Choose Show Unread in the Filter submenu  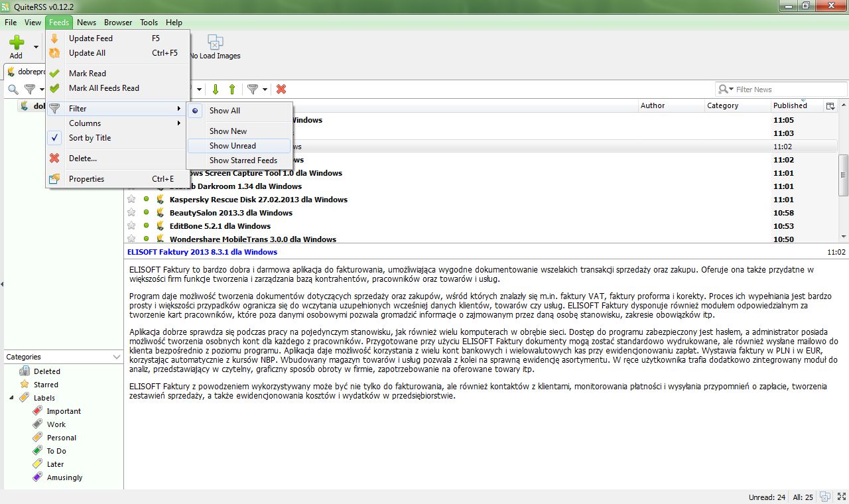(239, 146)
